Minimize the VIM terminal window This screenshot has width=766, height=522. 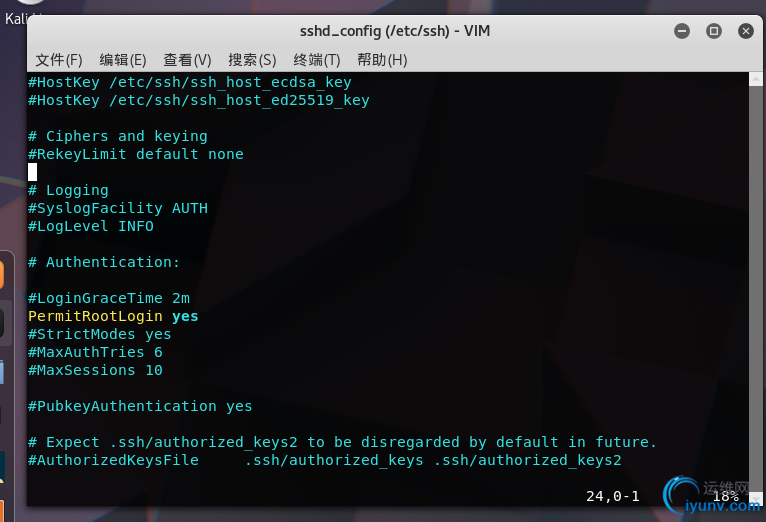(682, 31)
